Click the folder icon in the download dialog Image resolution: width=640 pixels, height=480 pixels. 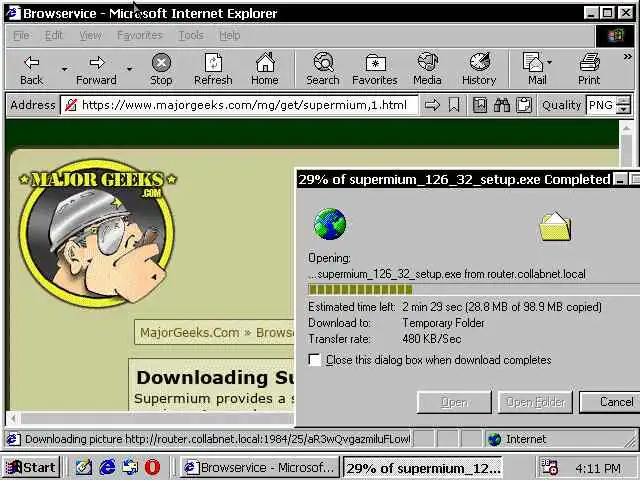[x=556, y=227]
